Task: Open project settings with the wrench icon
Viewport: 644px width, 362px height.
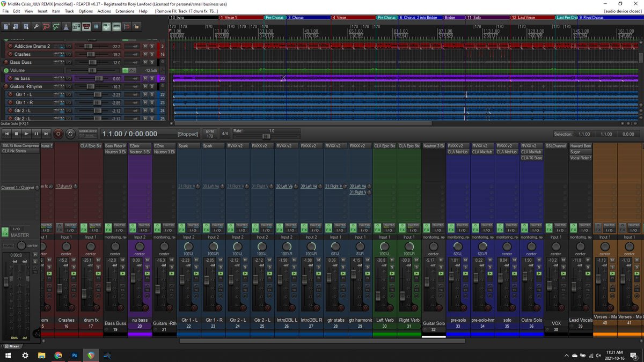Action: (36, 26)
